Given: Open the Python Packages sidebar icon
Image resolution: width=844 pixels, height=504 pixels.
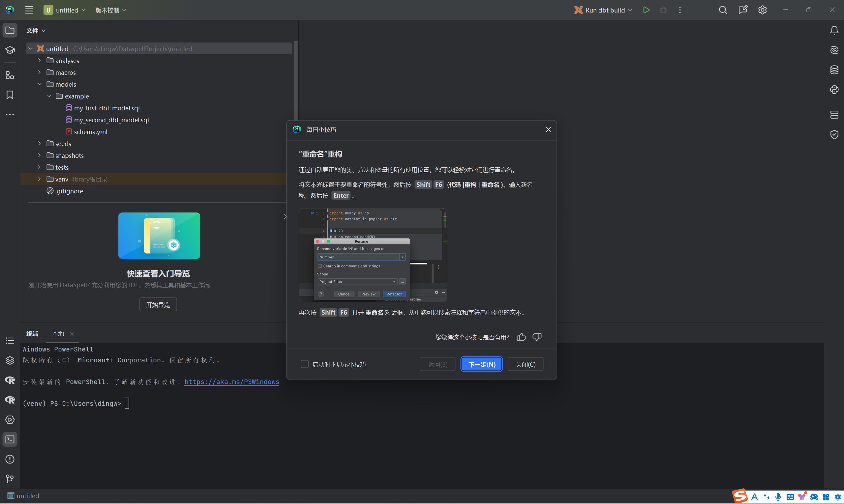Looking at the screenshot, I should (x=834, y=90).
